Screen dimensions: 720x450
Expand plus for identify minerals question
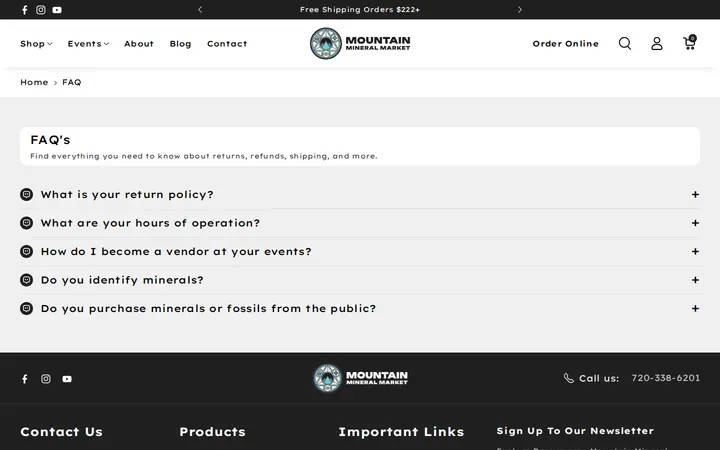[695, 280]
